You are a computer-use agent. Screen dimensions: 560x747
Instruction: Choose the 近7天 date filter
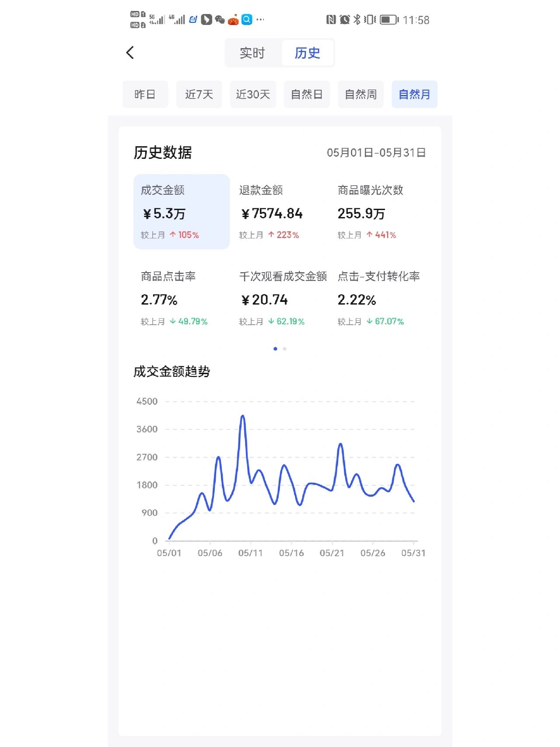[199, 94]
